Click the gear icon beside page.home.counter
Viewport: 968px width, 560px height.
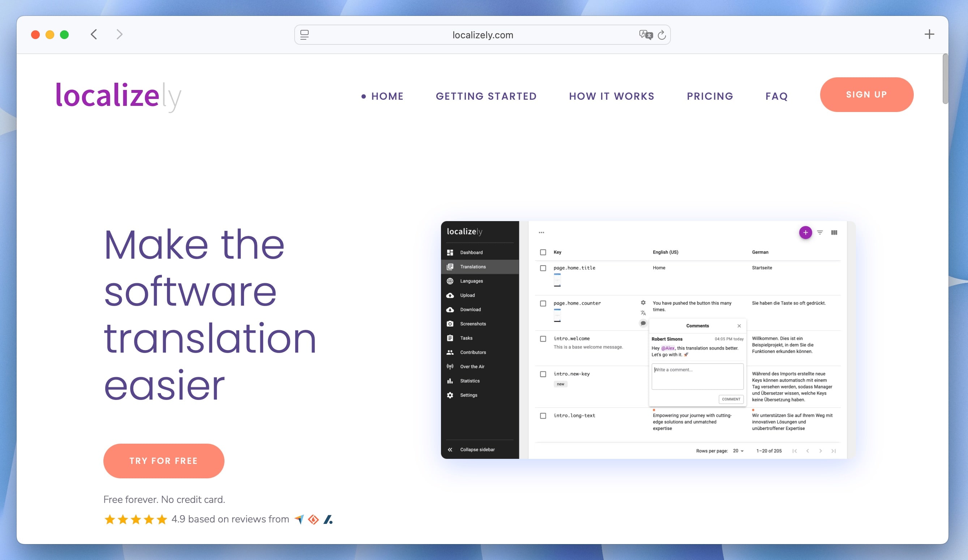point(643,302)
